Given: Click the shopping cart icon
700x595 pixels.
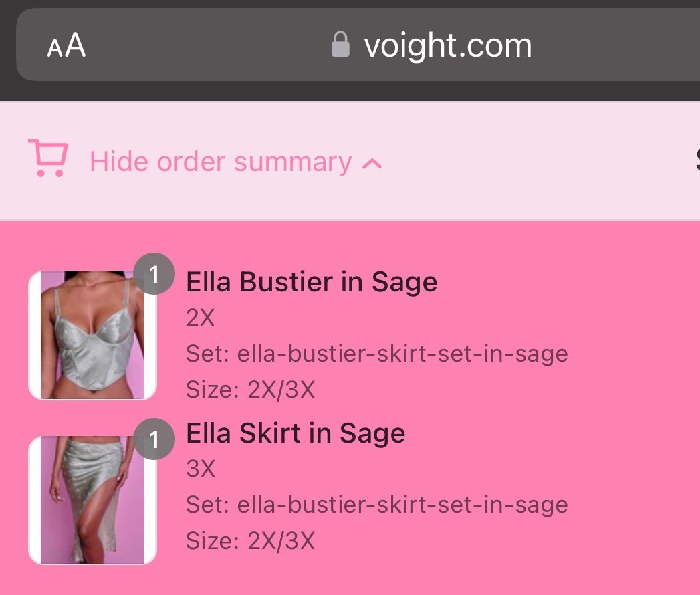Looking at the screenshot, I should (x=47, y=158).
